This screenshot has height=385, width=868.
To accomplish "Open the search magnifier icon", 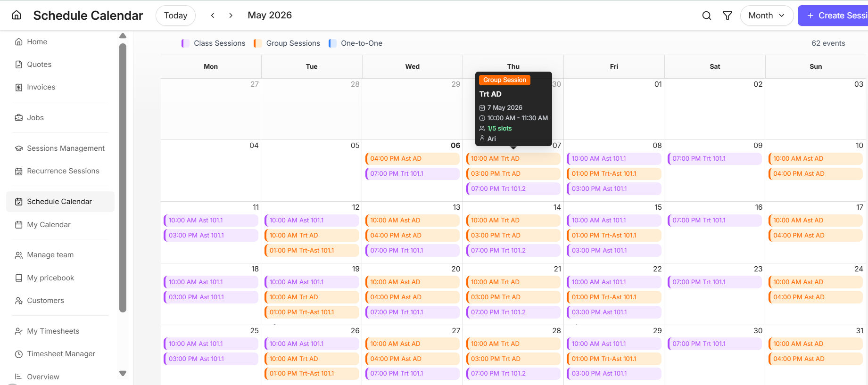I will [706, 16].
